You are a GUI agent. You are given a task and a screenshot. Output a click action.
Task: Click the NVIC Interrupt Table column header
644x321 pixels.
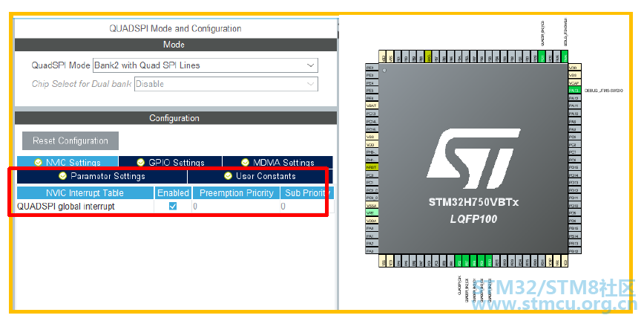tap(85, 193)
